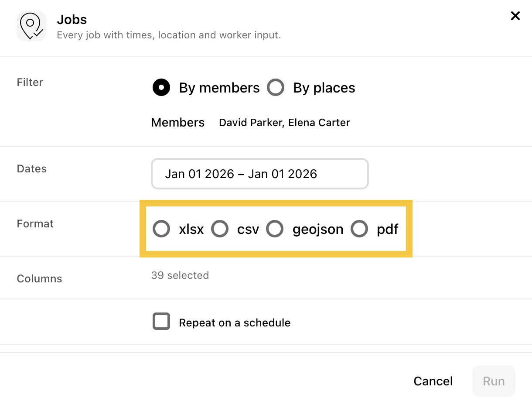Close the Jobs dialog with X

tap(515, 16)
